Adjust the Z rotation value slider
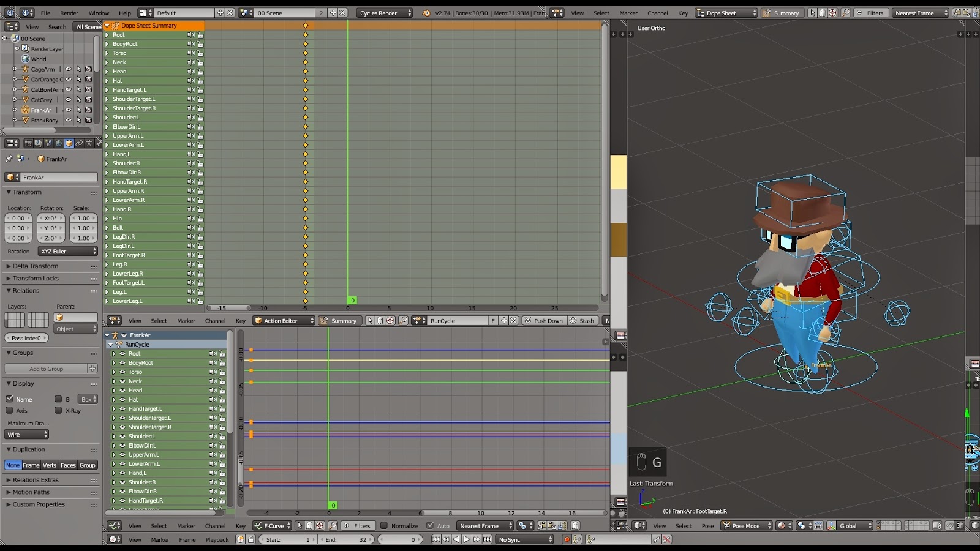 click(51, 238)
